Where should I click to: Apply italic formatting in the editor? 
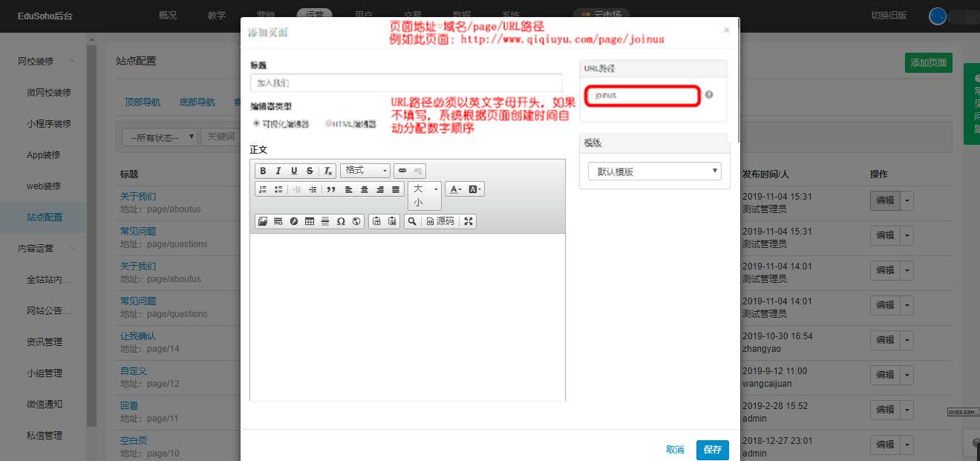(278, 171)
